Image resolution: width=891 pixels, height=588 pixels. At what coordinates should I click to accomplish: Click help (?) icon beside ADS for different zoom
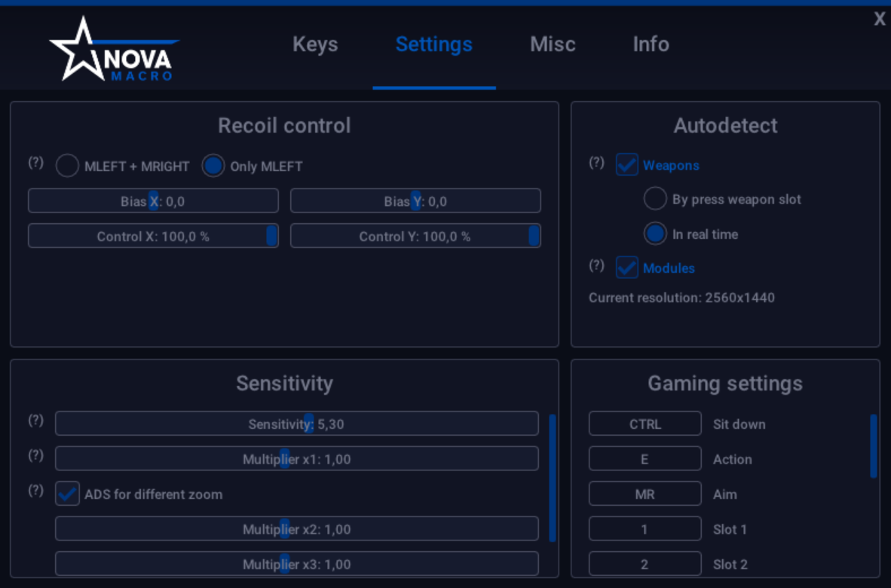(35, 491)
